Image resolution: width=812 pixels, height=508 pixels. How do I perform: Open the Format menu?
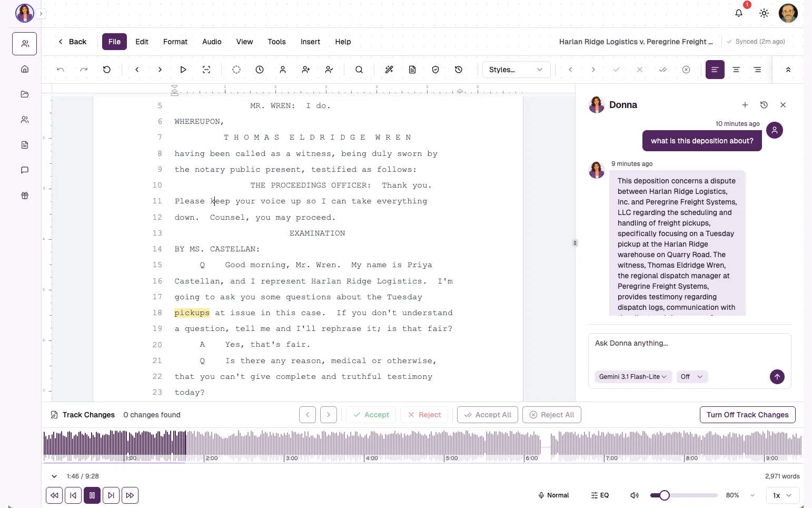175,42
